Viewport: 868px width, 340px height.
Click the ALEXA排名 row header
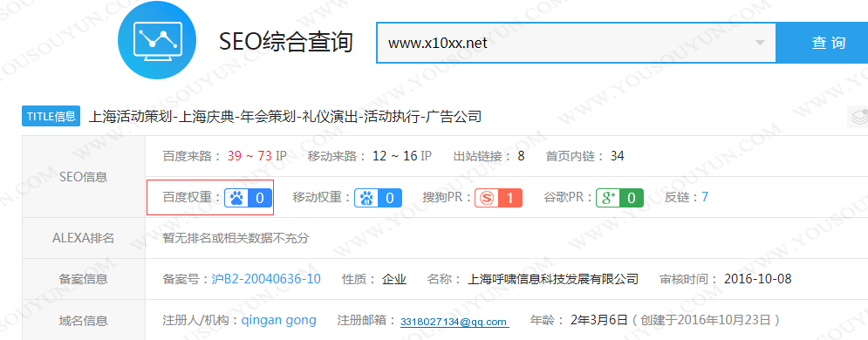click(x=84, y=238)
